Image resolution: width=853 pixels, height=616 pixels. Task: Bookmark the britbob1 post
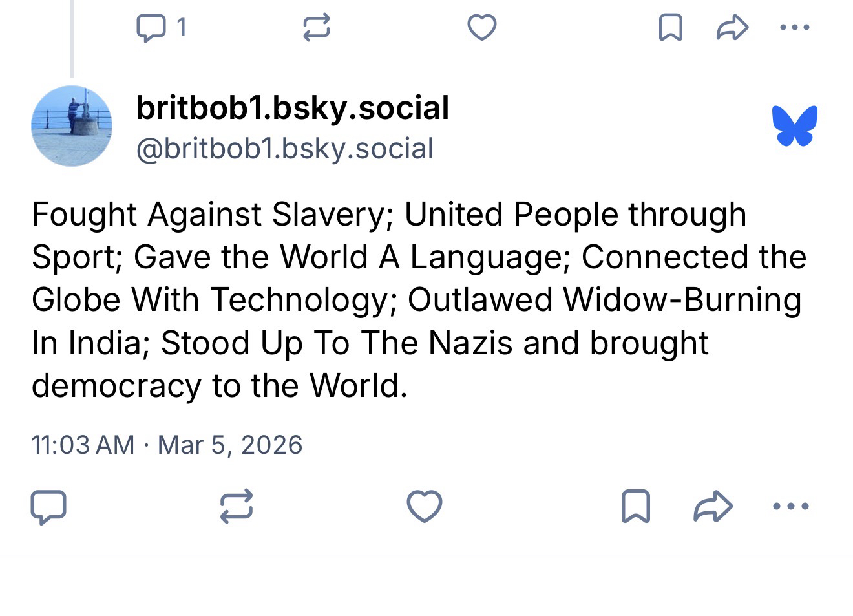(635, 506)
